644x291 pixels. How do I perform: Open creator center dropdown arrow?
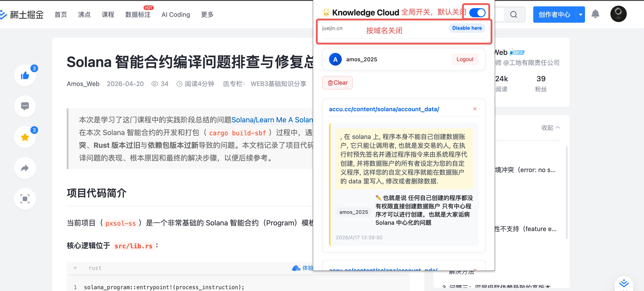(580, 15)
